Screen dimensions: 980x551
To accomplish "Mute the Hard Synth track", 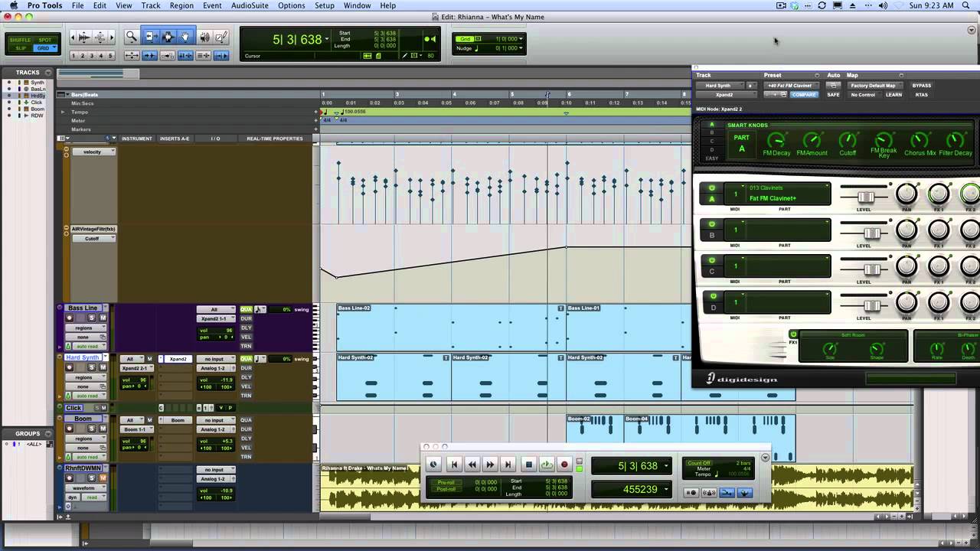I will 103,367.
